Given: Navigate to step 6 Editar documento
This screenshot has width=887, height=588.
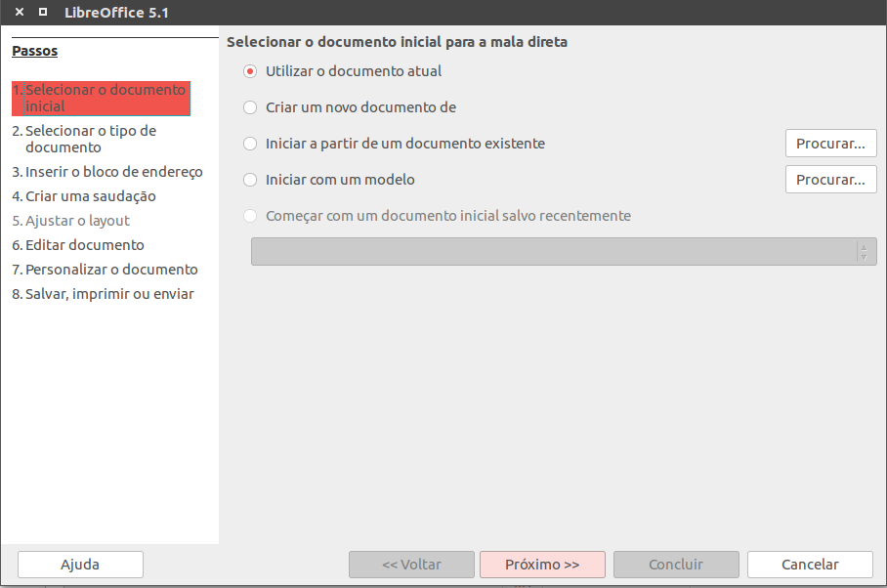Looking at the screenshot, I should pyautogui.click(x=78, y=245).
